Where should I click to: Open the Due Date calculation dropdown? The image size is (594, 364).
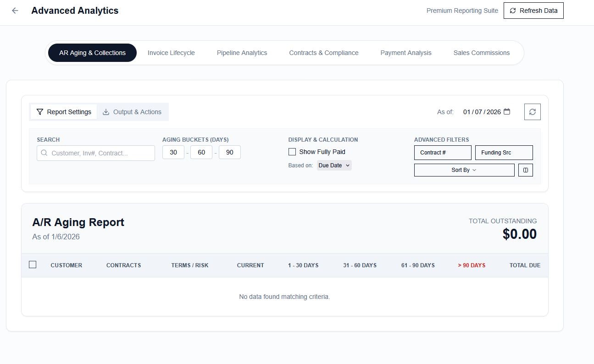click(x=334, y=165)
